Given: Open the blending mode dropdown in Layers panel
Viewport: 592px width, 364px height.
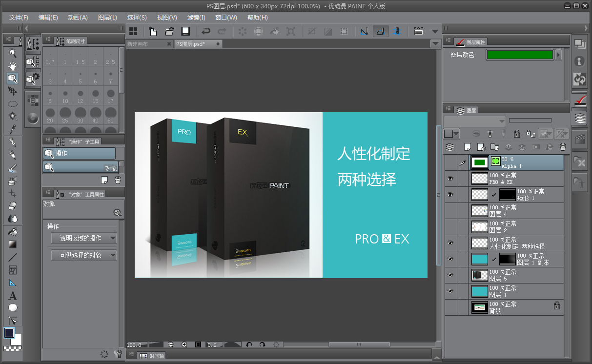Looking at the screenshot, I should (473, 121).
